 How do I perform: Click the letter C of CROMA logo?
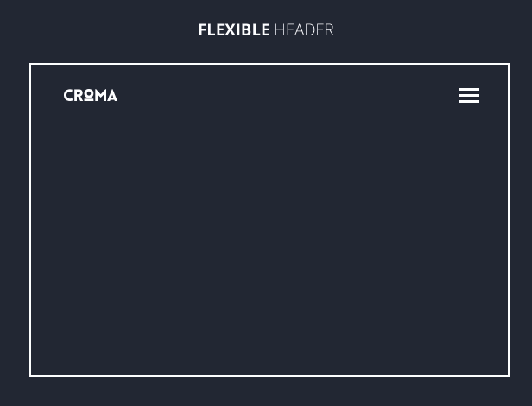click(x=68, y=95)
